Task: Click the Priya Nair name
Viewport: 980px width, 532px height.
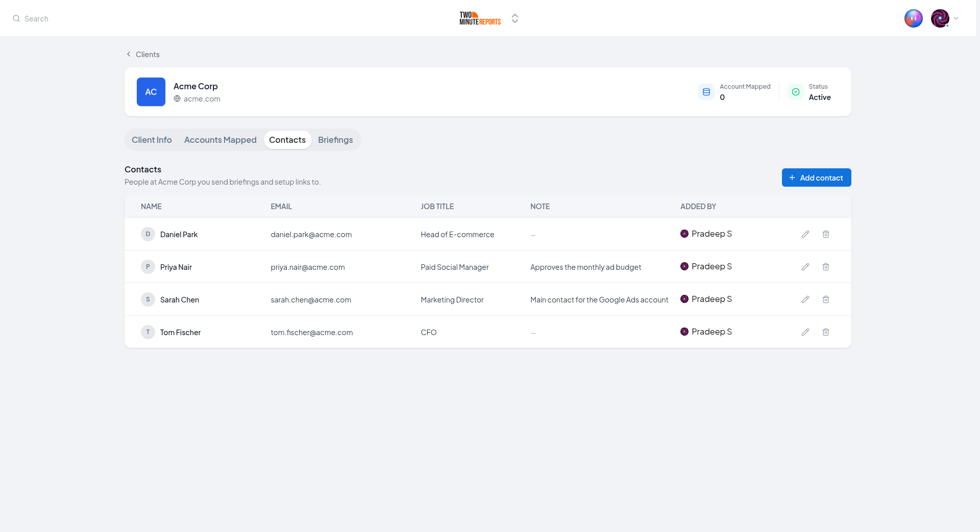Action: click(x=176, y=267)
